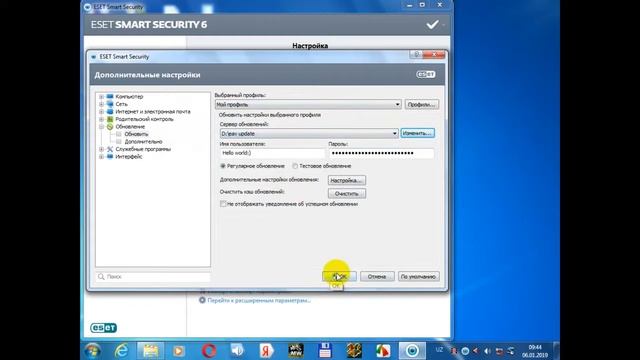Select Дополнительно under Обновление in tree
Viewport: 640px width, 360px height.
pyautogui.click(x=143, y=142)
